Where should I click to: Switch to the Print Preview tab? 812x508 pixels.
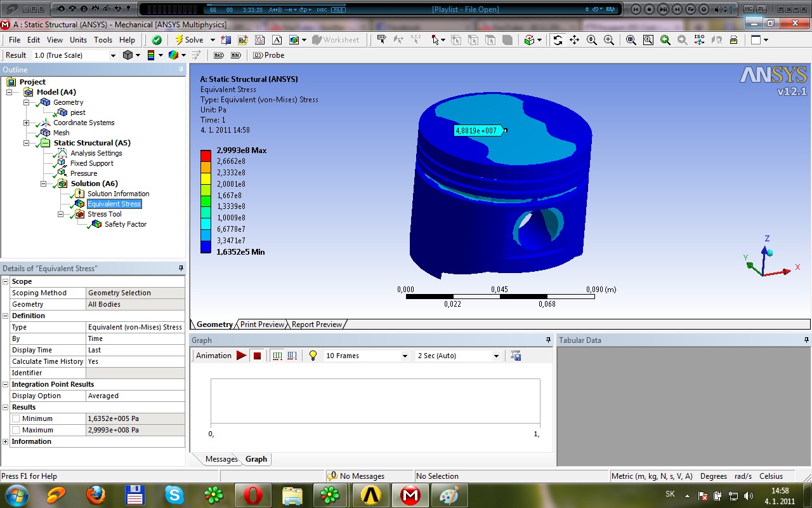tap(262, 324)
